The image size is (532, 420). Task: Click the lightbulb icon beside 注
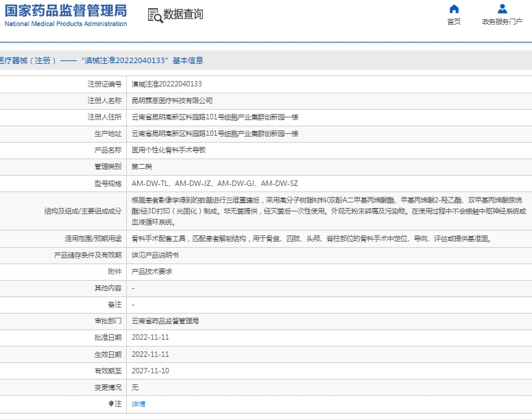point(111,404)
